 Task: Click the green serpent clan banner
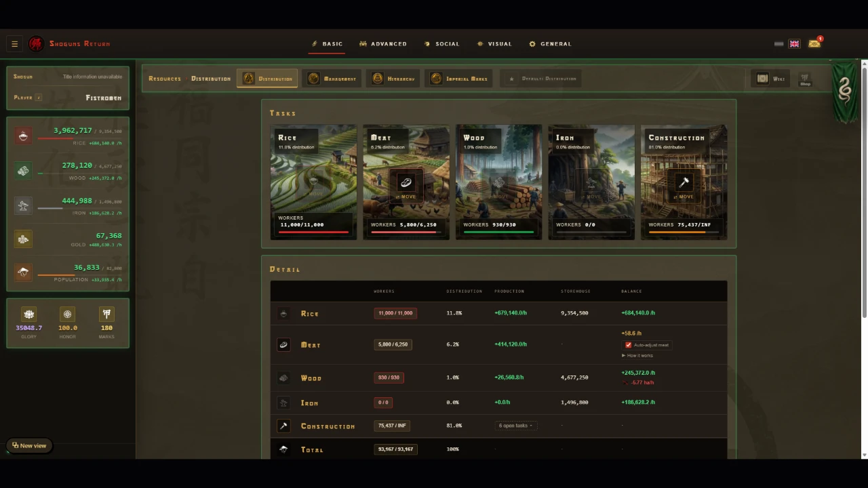[844, 93]
